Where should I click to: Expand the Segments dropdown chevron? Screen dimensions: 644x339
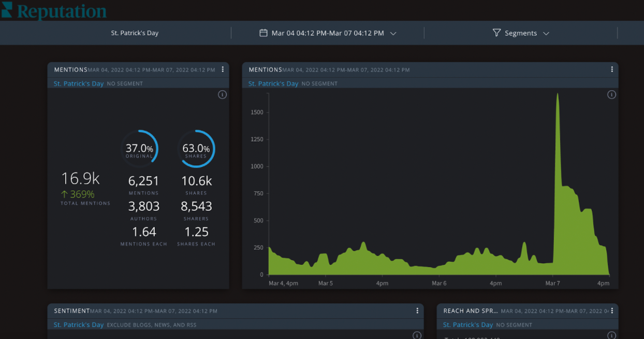[x=546, y=33]
